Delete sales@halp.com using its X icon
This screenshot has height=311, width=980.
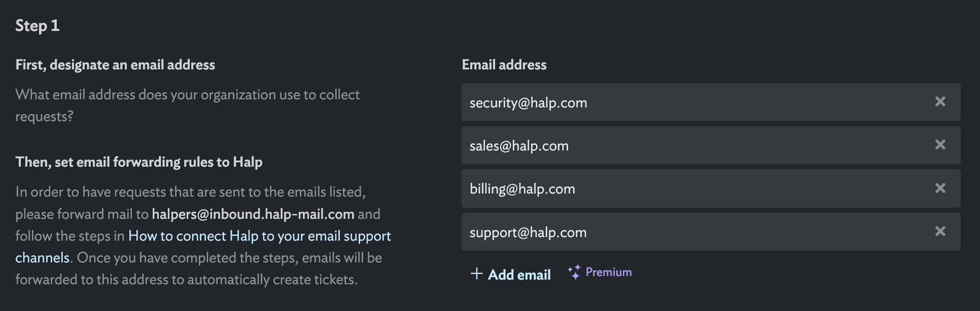(940, 145)
